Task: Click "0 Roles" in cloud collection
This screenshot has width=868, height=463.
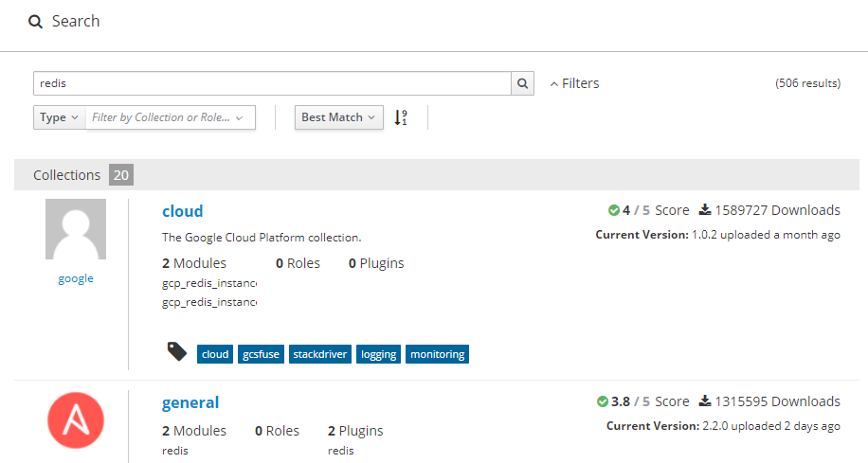Action: (x=298, y=263)
